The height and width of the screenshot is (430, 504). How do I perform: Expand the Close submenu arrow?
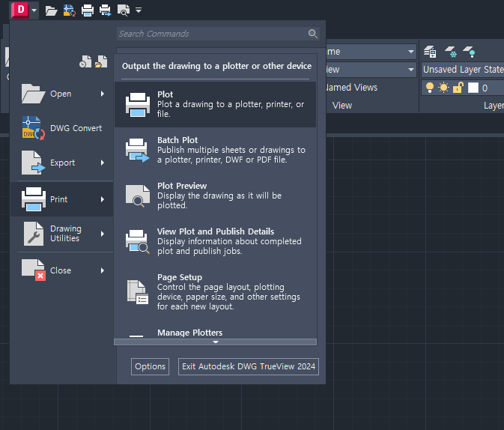pos(103,270)
